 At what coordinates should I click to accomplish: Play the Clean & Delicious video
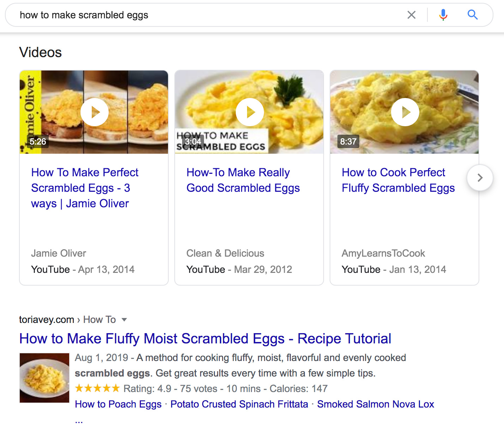click(250, 112)
